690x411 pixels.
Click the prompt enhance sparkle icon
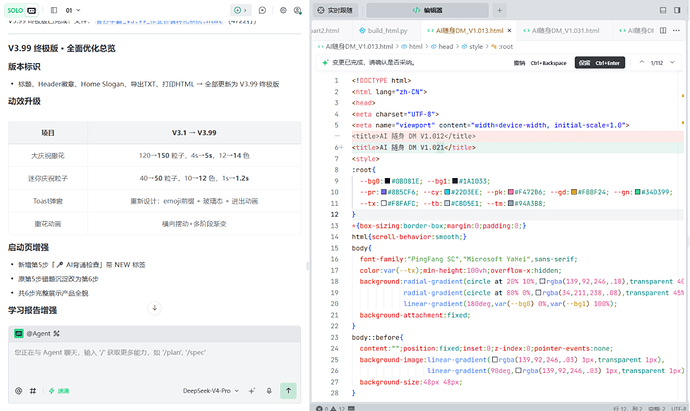(x=252, y=391)
